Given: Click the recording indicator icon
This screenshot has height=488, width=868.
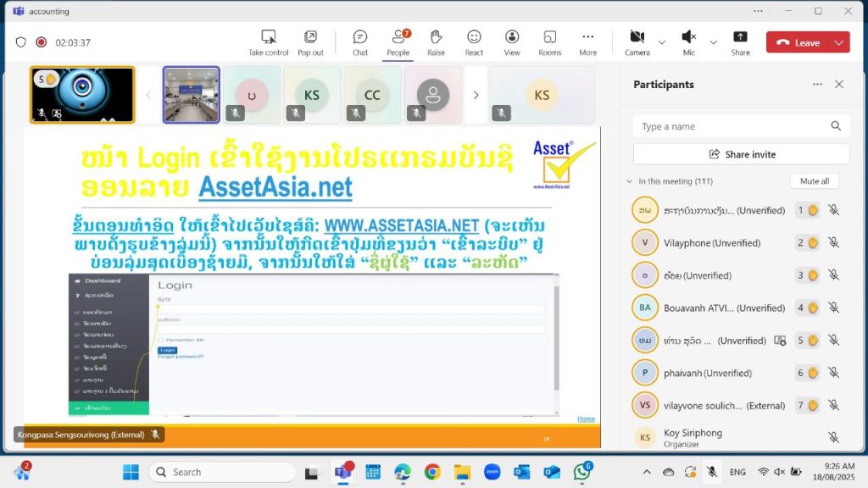Looking at the screenshot, I should pyautogui.click(x=41, y=42).
